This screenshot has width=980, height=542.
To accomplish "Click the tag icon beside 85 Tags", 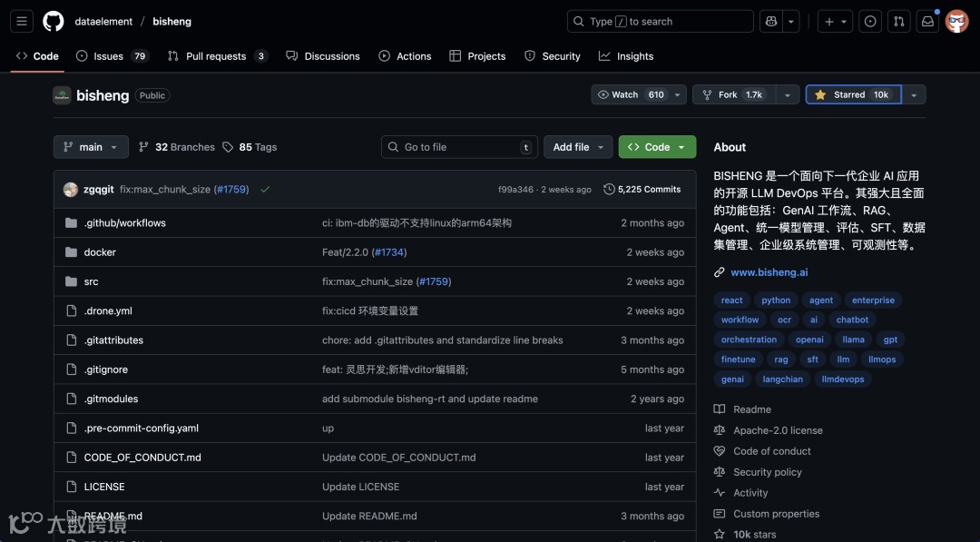I will 228,147.
